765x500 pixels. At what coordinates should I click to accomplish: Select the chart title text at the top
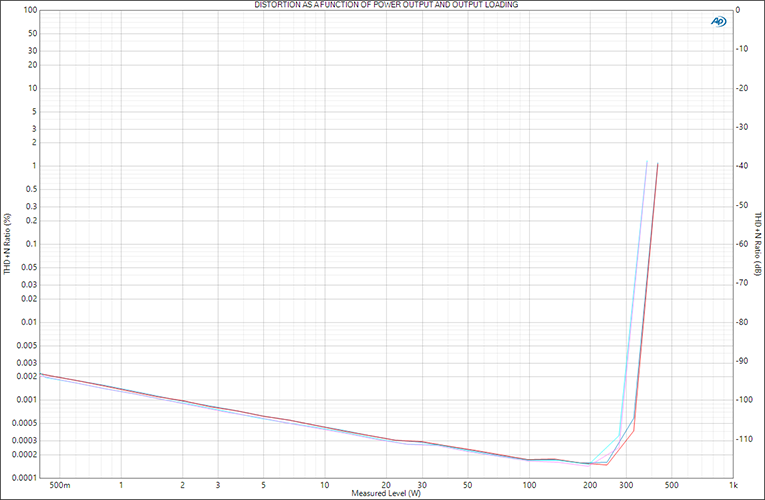tap(382, 5)
